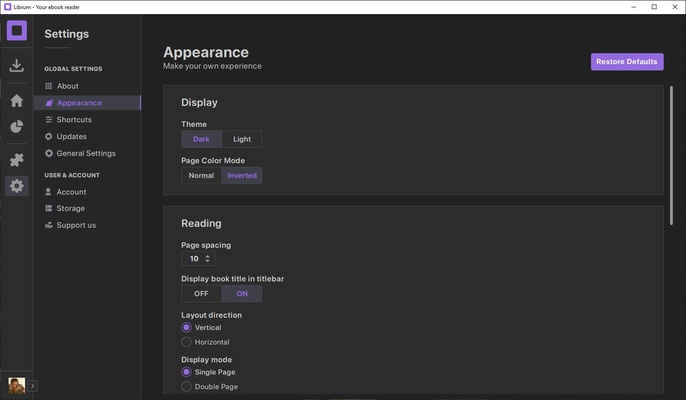Image resolution: width=686 pixels, height=400 pixels.
Task: Open the About settings page
Action: pyautogui.click(x=67, y=86)
